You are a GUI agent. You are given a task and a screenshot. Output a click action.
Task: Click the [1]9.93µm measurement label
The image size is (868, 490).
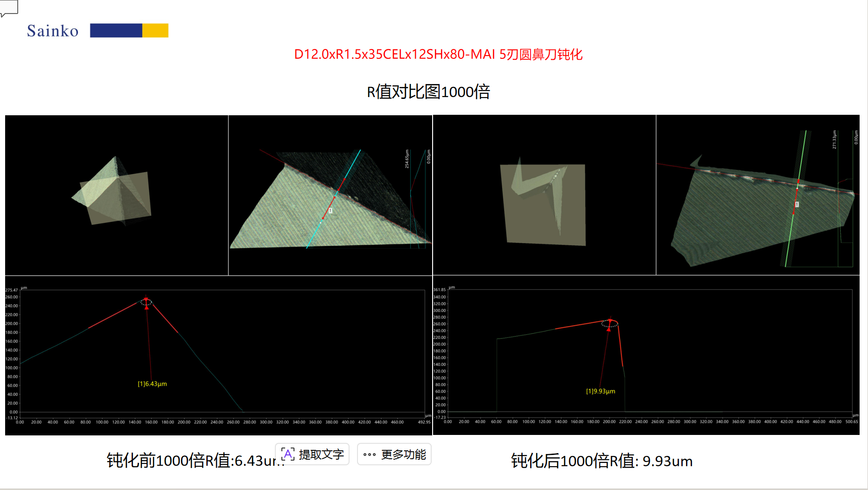point(601,391)
